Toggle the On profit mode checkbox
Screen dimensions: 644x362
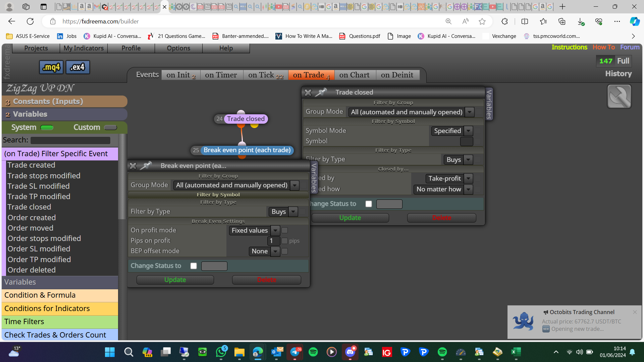(x=285, y=230)
